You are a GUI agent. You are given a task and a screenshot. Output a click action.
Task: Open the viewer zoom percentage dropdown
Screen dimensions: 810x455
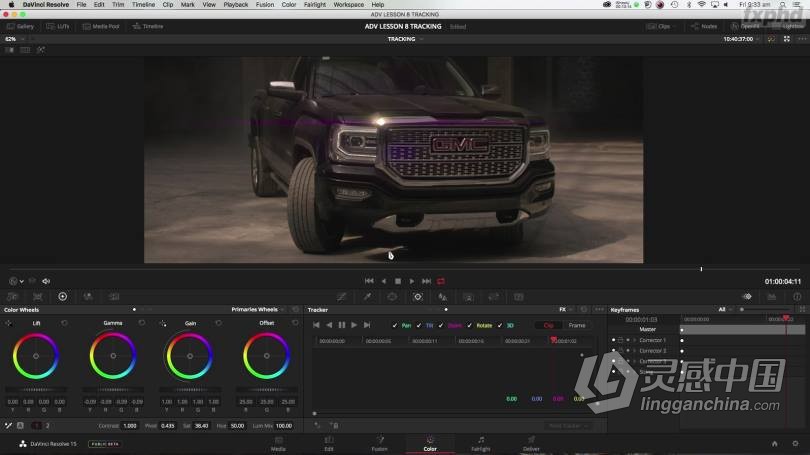point(13,39)
